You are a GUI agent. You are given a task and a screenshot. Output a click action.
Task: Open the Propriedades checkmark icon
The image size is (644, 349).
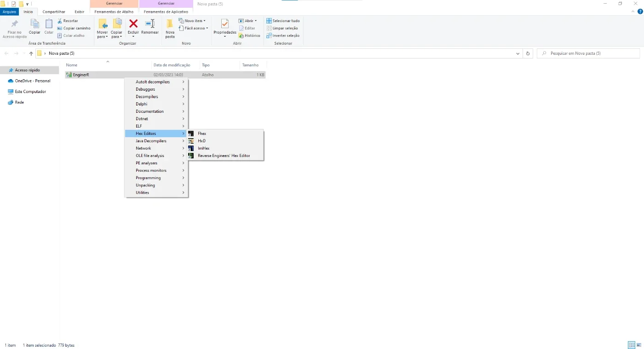coord(225,24)
